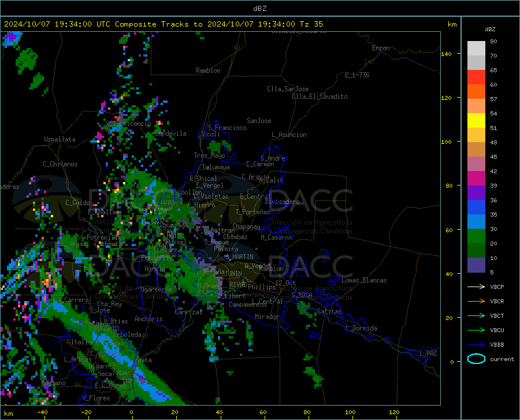This screenshot has width=520, height=420.
Task: Click the Tres_Mayo map label
Action: tap(209, 155)
